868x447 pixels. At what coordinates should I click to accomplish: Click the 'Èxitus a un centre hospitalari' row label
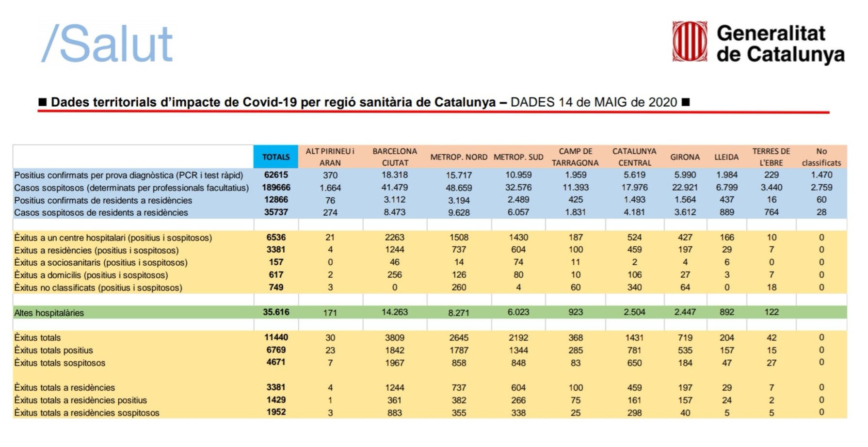[x=113, y=238]
